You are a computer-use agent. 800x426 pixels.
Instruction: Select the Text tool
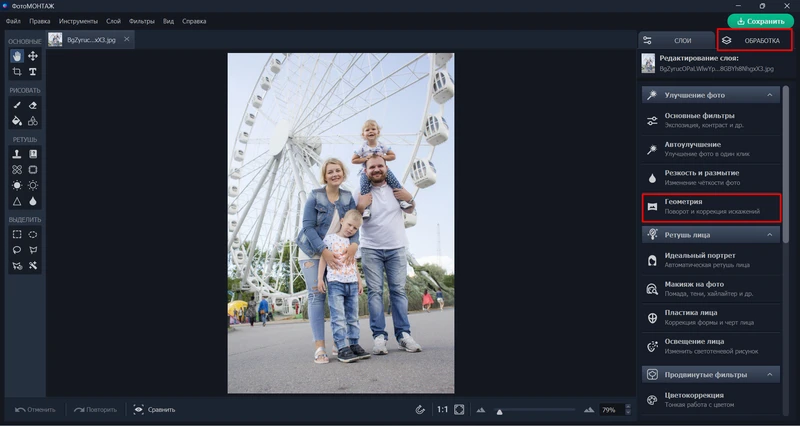click(x=33, y=71)
